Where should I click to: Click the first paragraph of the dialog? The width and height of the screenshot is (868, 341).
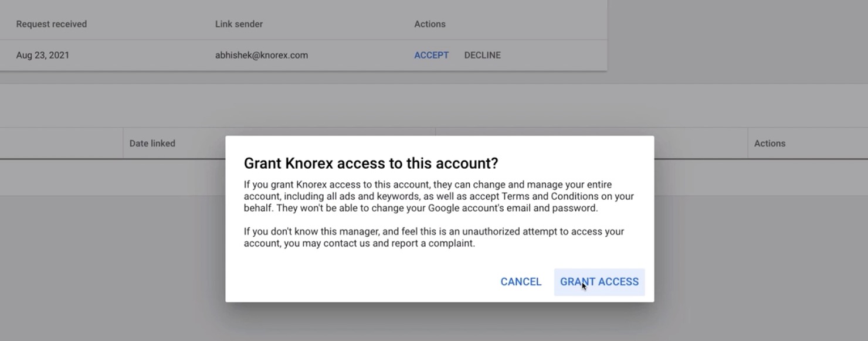(439, 196)
